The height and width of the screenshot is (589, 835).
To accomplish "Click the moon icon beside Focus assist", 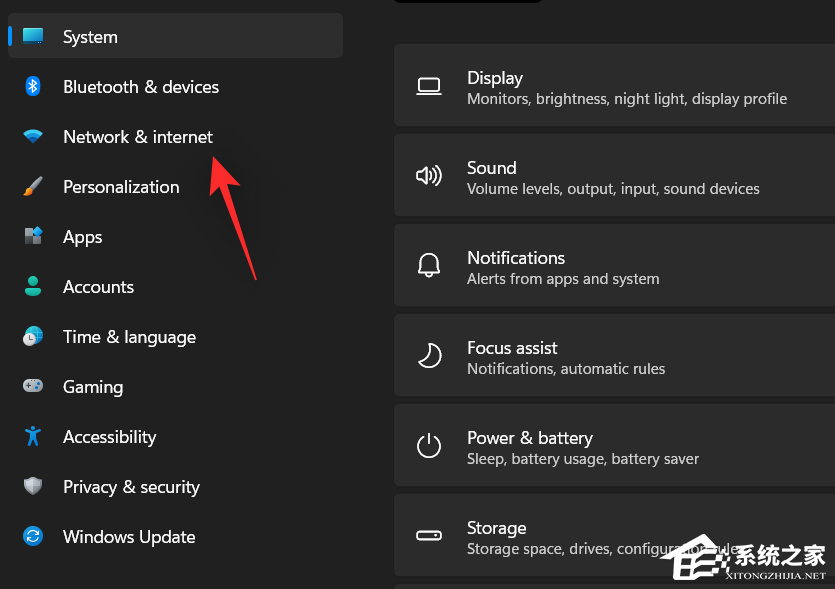I will [429, 357].
